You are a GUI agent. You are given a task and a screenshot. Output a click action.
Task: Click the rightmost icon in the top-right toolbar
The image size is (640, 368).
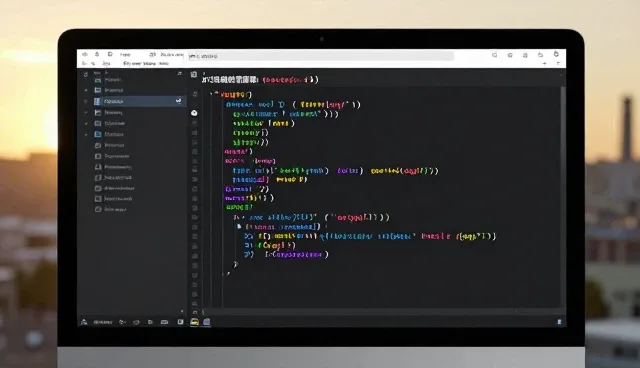click(556, 54)
